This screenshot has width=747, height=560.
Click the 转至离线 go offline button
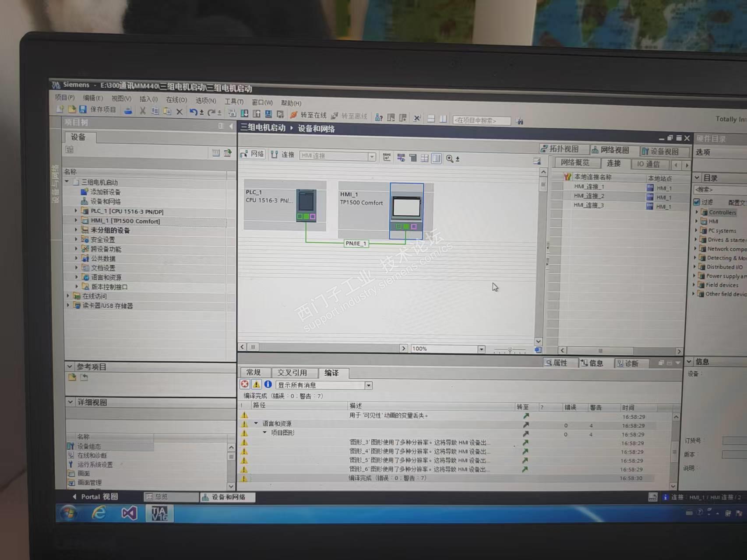(x=349, y=116)
